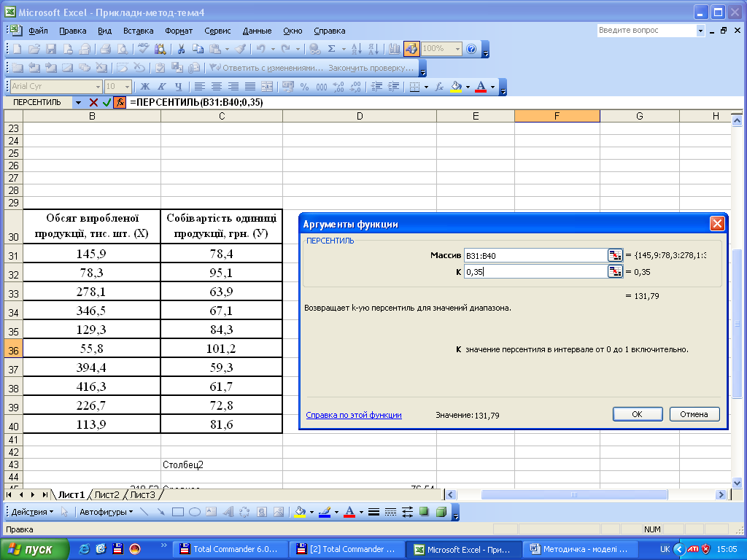
Task: Click Отмена in the function arguments dialog
Action: pyautogui.click(x=694, y=414)
